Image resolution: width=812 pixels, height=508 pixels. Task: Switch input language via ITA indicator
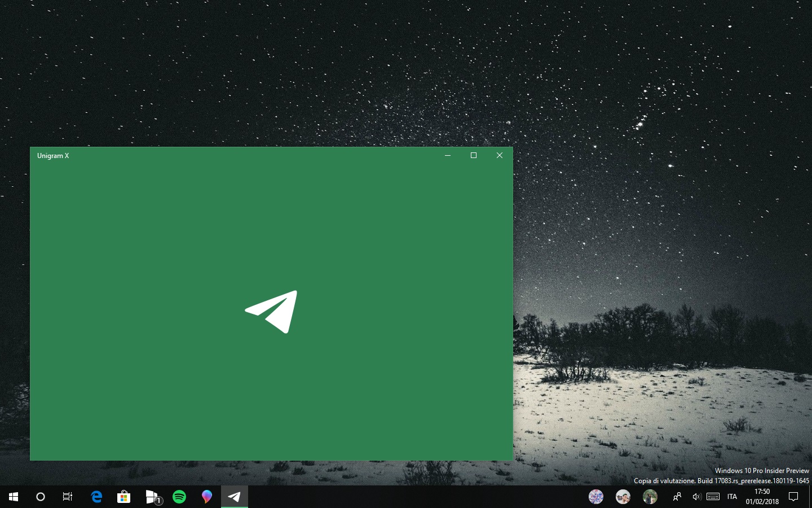[732, 497]
